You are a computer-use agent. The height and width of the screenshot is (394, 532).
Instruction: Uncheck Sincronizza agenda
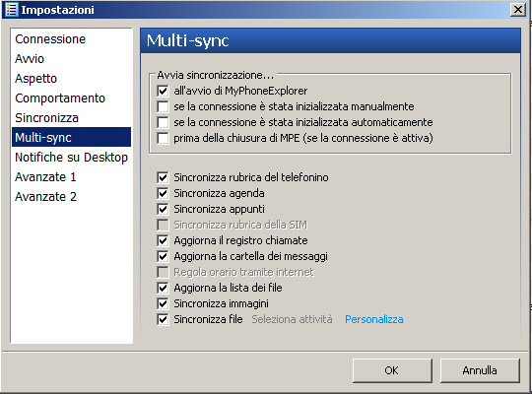click(163, 193)
